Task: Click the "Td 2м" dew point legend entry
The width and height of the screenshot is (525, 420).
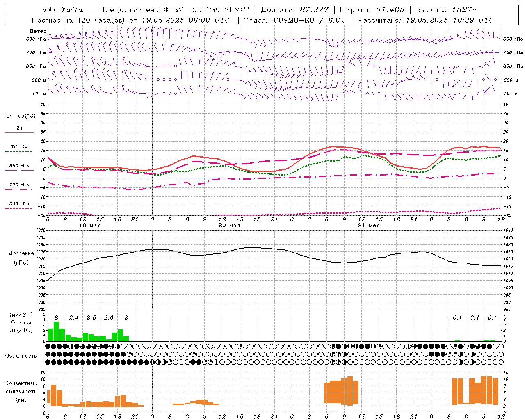Action: tap(19, 147)
